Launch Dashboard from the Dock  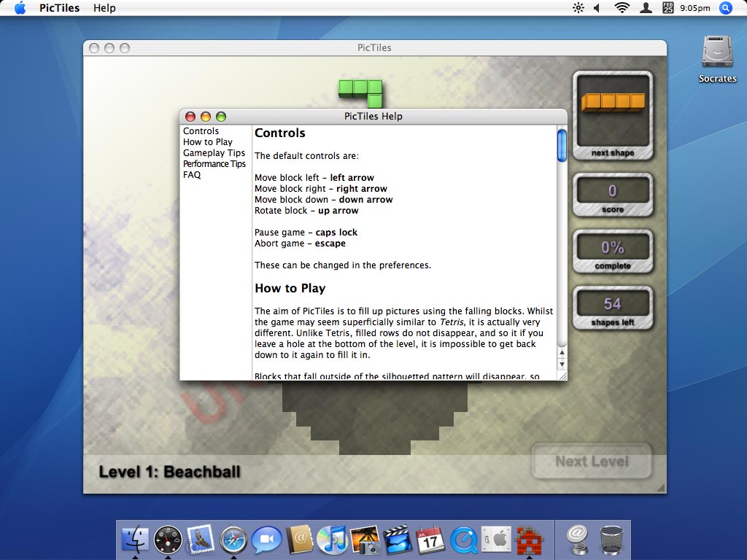(x=168, y=540)
